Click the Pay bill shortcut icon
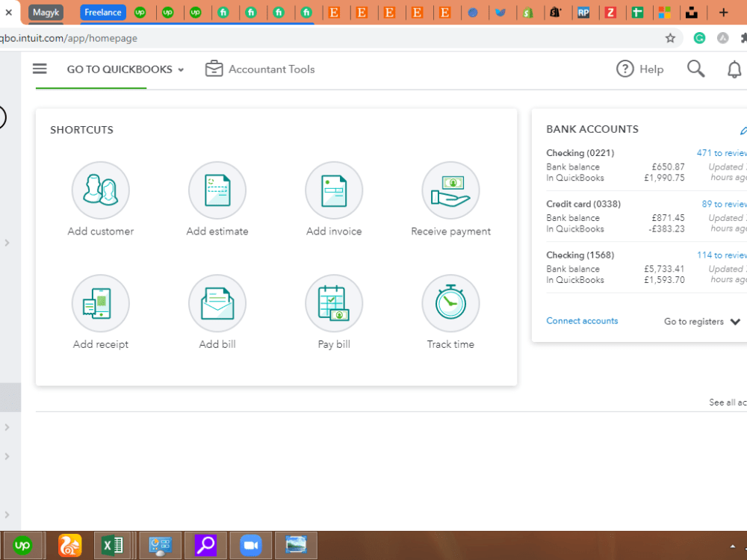The height and width of the screenshot is (560, 747). (x=334, y=303)
